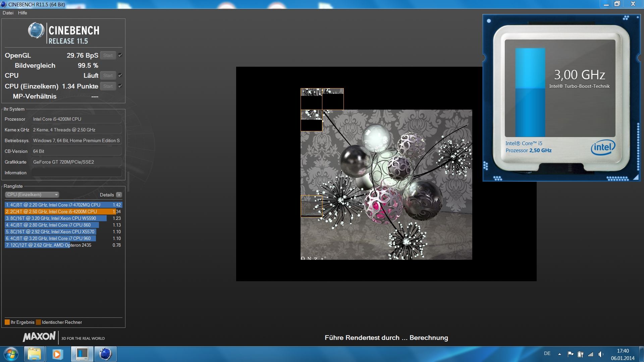Image resolution: width=644 pixels, height=362 pixels.
Task: Toggle the OpenGL test checkbox
Action: point(120,55)
